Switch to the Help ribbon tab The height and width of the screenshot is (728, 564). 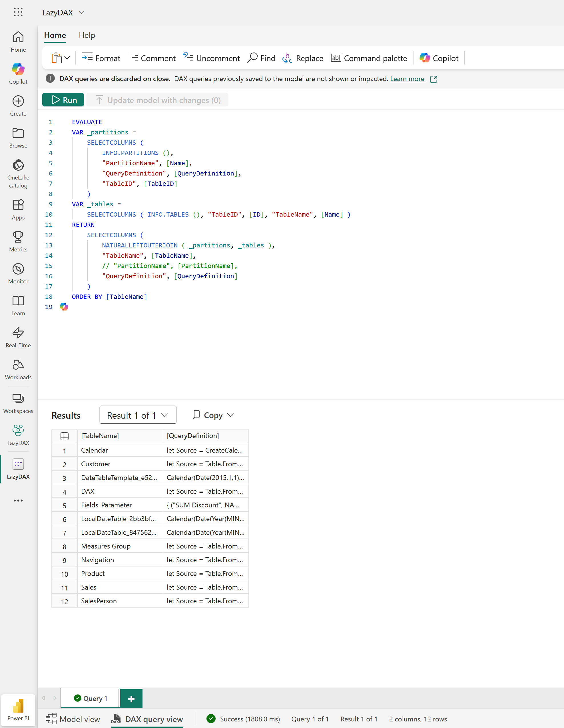pyautogui.click(x=87, y=35)
